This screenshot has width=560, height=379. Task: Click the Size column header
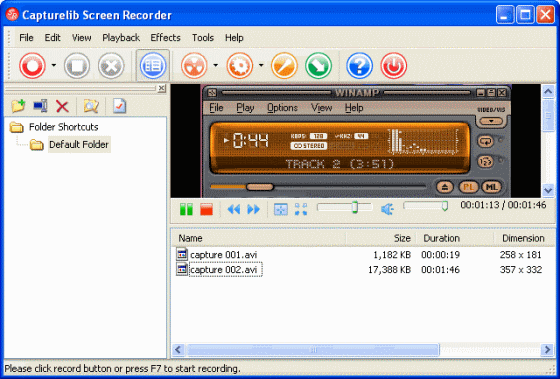coord(381,238)
